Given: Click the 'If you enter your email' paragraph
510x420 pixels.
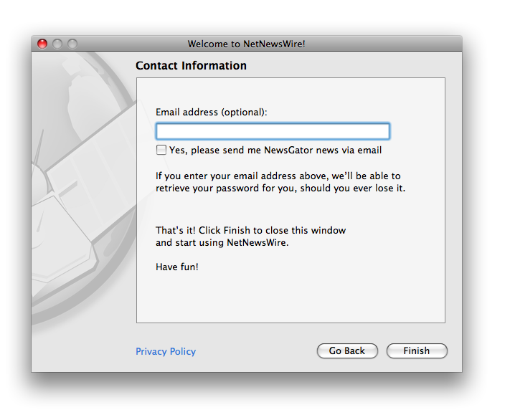Looking at the screenshot, I should pos(280,182).
